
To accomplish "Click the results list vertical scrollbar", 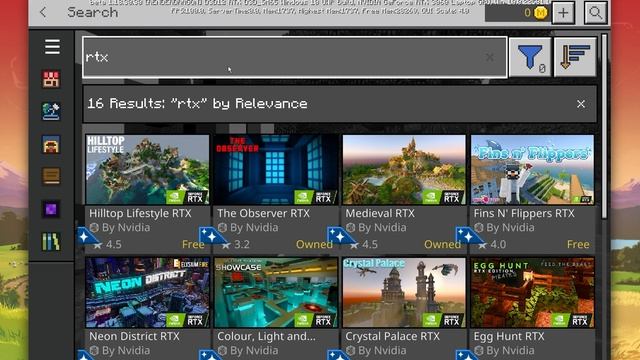I will coord(604,127).
